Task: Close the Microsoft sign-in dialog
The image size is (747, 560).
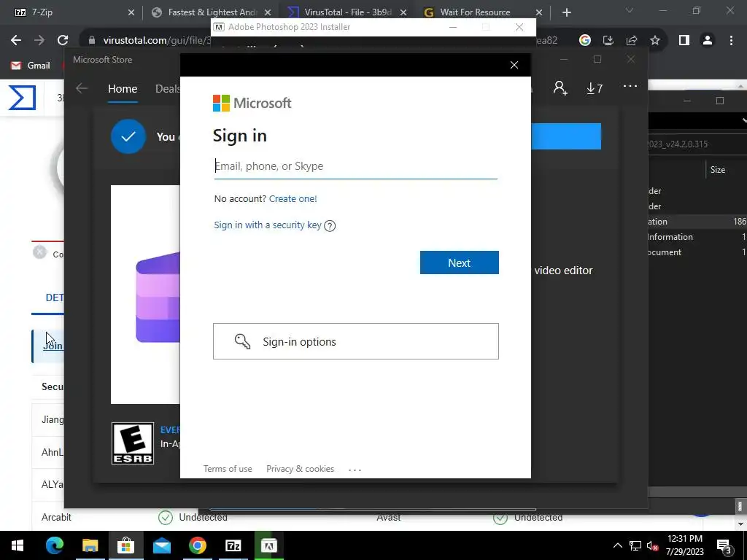Action: point(514,65)
